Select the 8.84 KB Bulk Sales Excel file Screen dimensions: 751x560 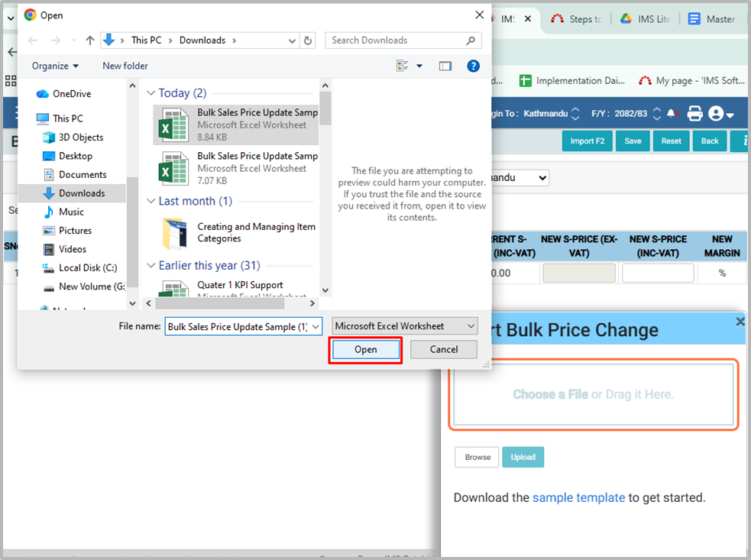click(x=235, y=125)
